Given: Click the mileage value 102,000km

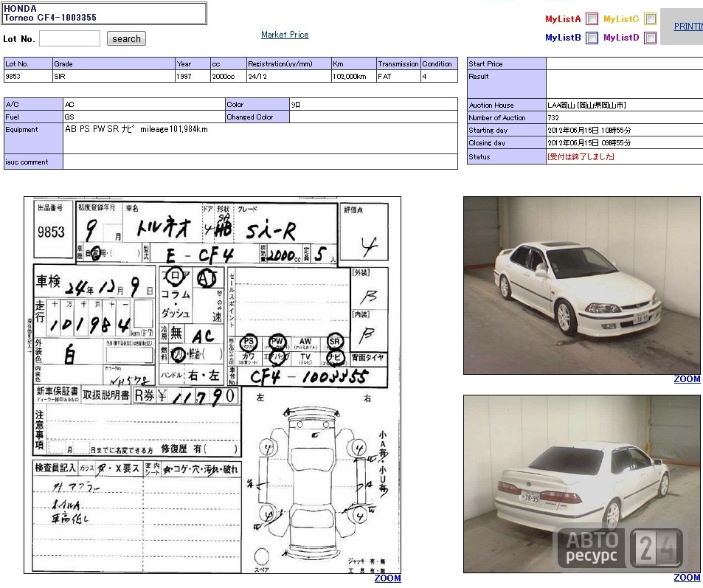Looking at the screenshot, I should coord(353,76).
